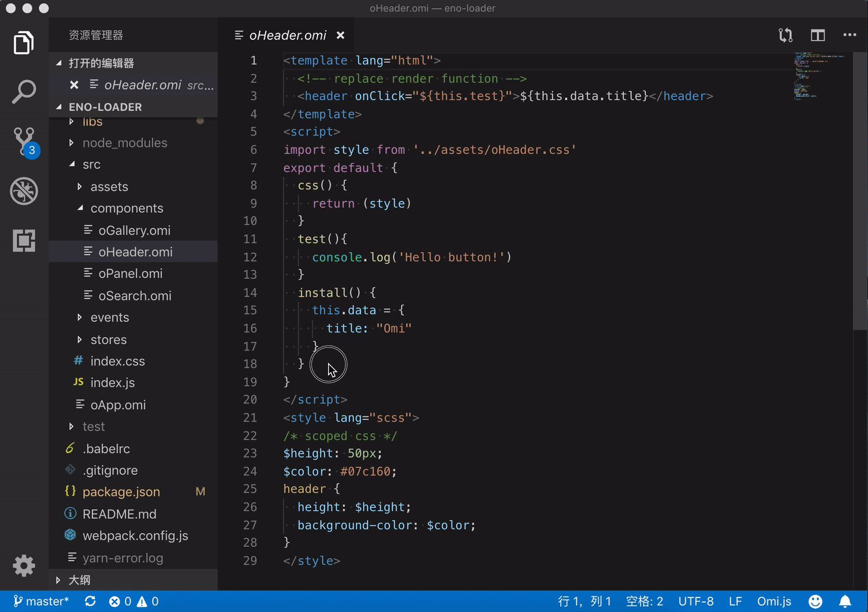Open the Extensions view icon
The image size is (868, 612).
point(24,240)
